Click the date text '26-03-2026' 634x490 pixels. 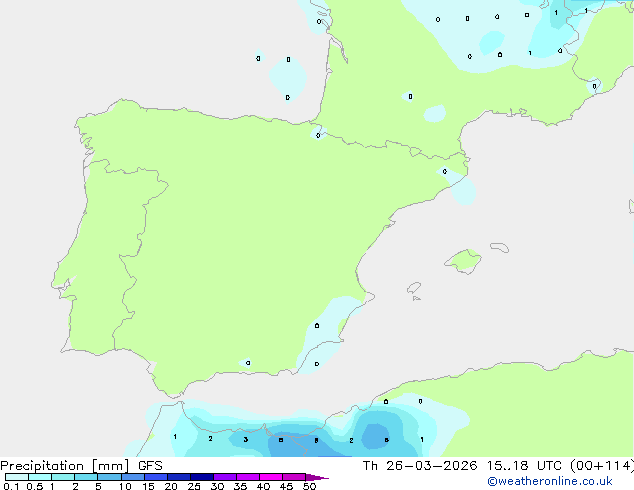tap(431, 466)
